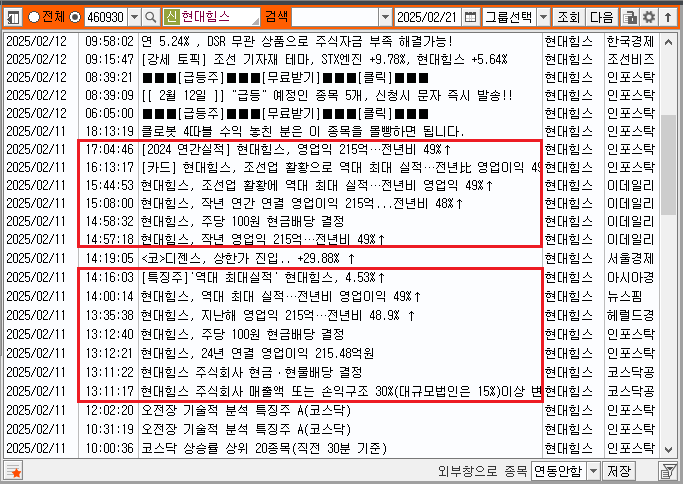Click source 조선비즈 in the 09:15:47 row
This screenshot has width=683, height=484.
click(631, 59)
